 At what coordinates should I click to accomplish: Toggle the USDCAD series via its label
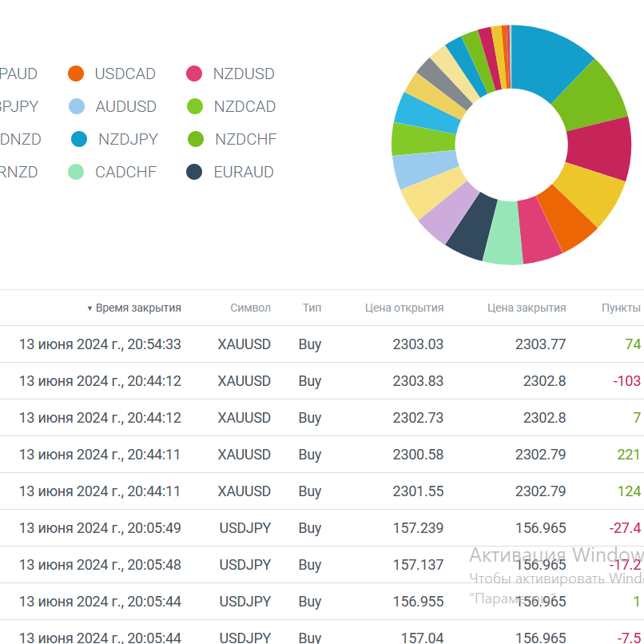(x=125, y=74)
